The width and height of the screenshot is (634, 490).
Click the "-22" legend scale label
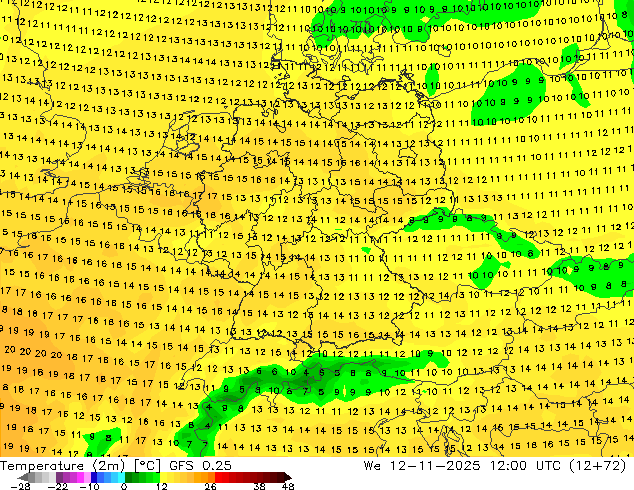tap(58, 486)
